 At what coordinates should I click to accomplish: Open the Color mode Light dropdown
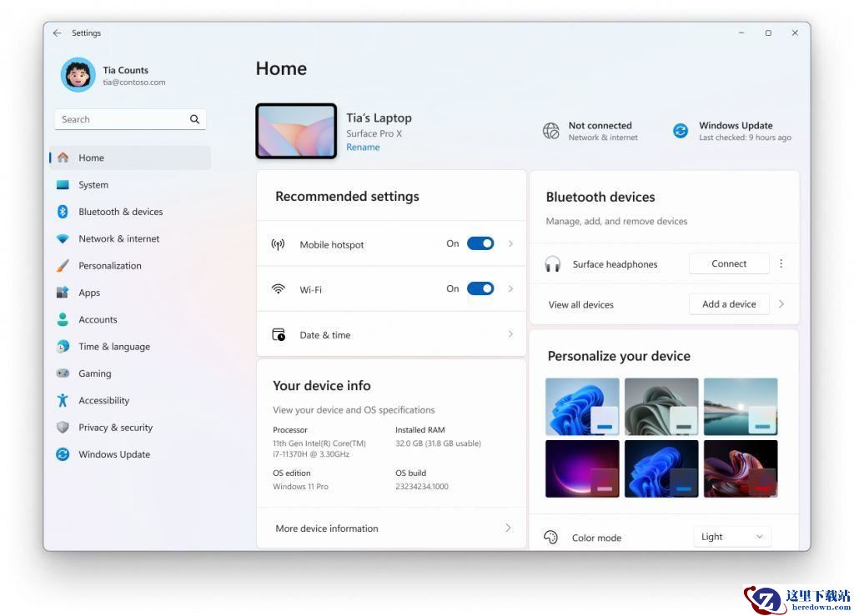[x=732, y=537]
